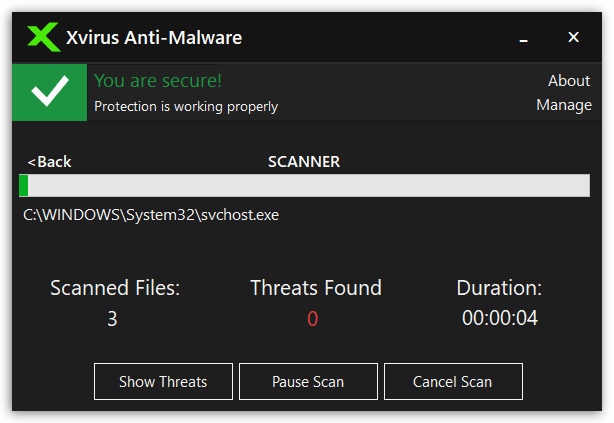Image resolution: width=614 pixels, height=423 pixels.
Task: Cancel the running scan
Action: (453, 381)
